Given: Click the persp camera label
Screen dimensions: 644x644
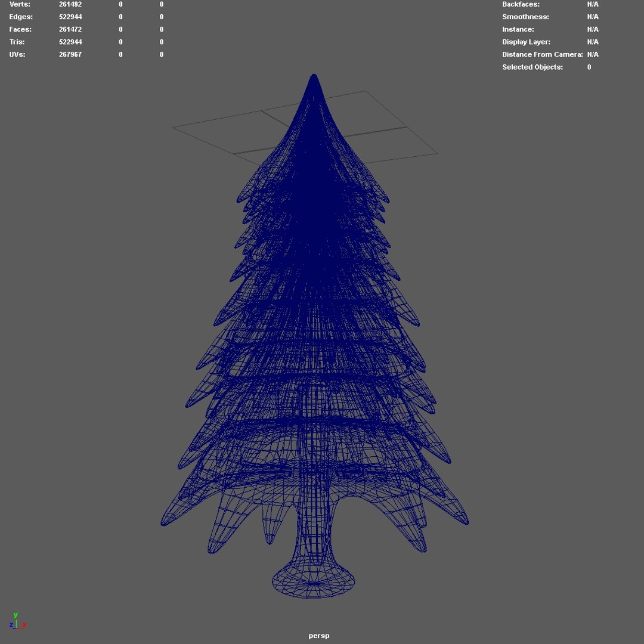Looking at the screenshot, I should pyautogui.click(x=318, y=636).
